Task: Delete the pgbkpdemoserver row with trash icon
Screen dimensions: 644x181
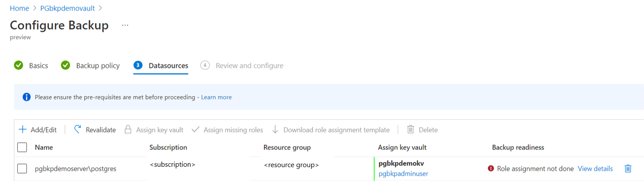Action: (x=628, y=168)
